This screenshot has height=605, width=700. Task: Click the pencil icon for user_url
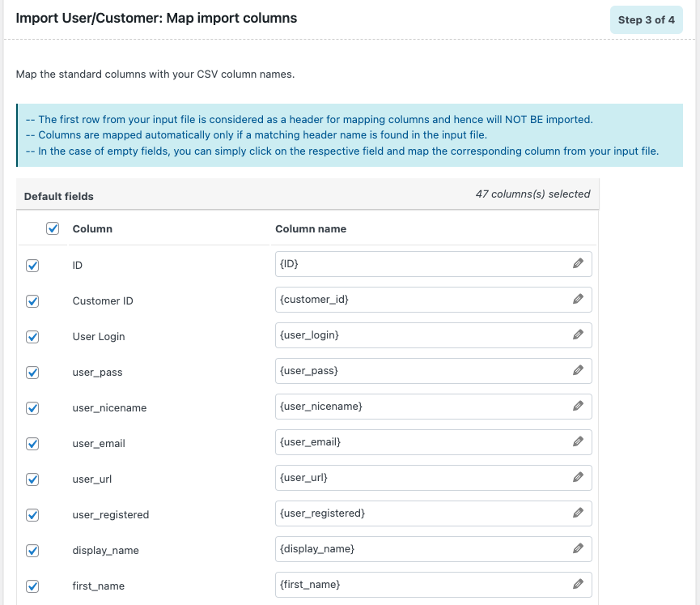[x=578, y=478]
